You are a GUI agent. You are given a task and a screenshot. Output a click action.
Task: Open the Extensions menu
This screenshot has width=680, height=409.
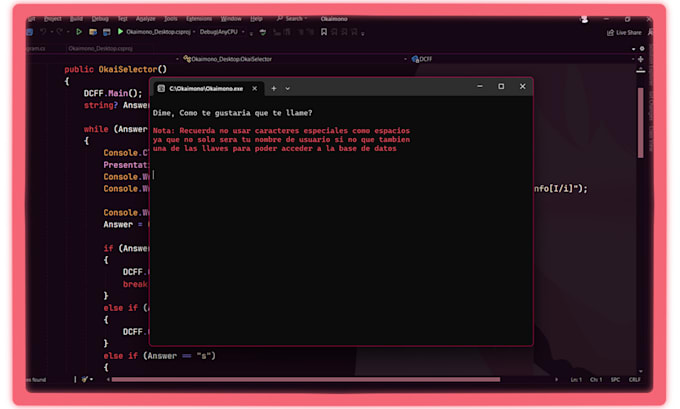199,18
